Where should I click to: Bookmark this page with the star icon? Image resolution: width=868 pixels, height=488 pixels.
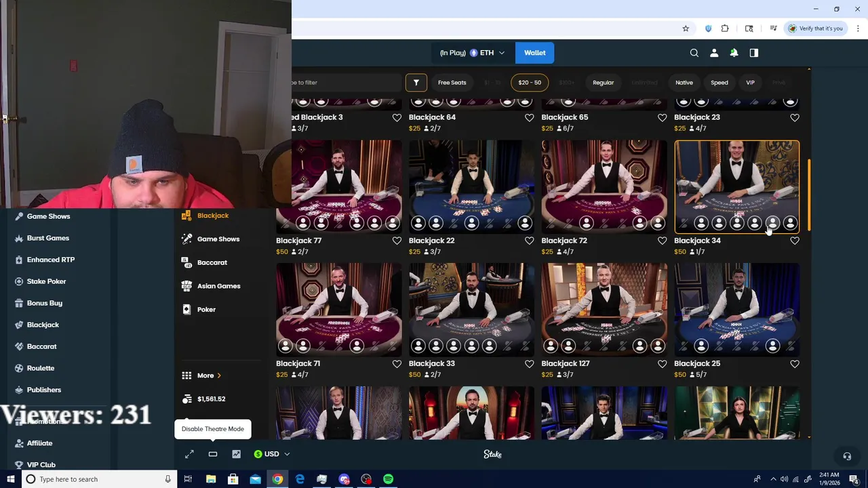pyautogui.click(x=686, y=28)
